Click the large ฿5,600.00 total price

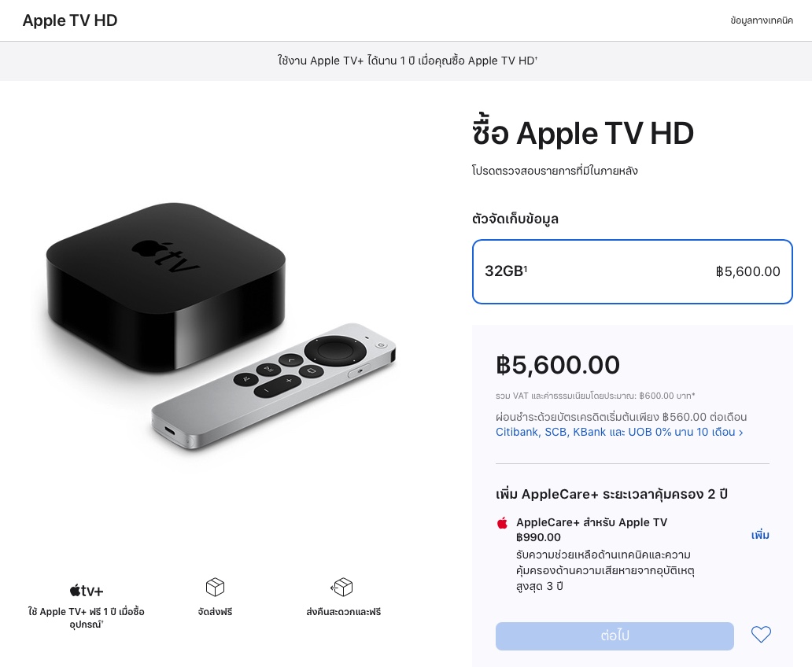(x=558, y=365)
